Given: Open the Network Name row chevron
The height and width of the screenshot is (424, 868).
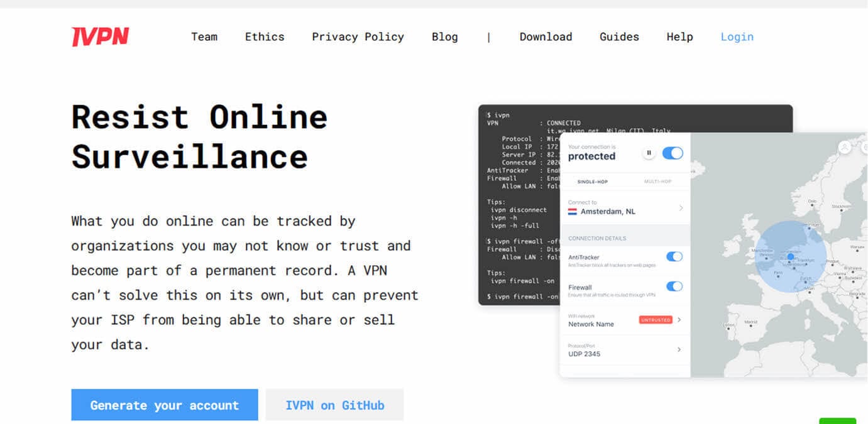Looking at the screenshot, I should click(679, 320).
